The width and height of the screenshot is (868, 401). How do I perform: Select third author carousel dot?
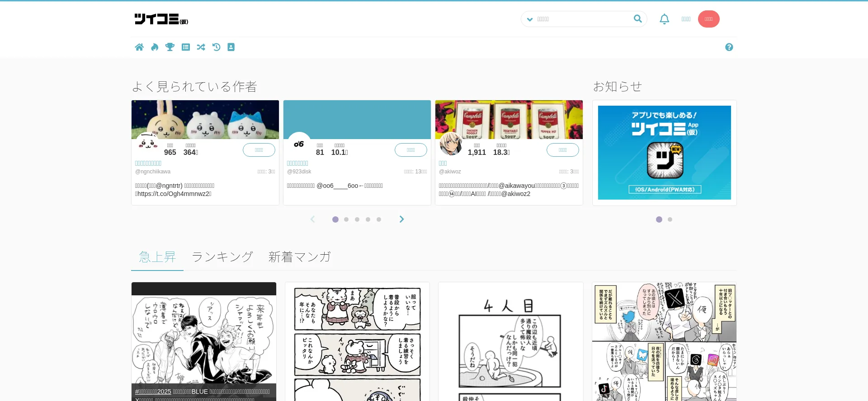(357, 219)
